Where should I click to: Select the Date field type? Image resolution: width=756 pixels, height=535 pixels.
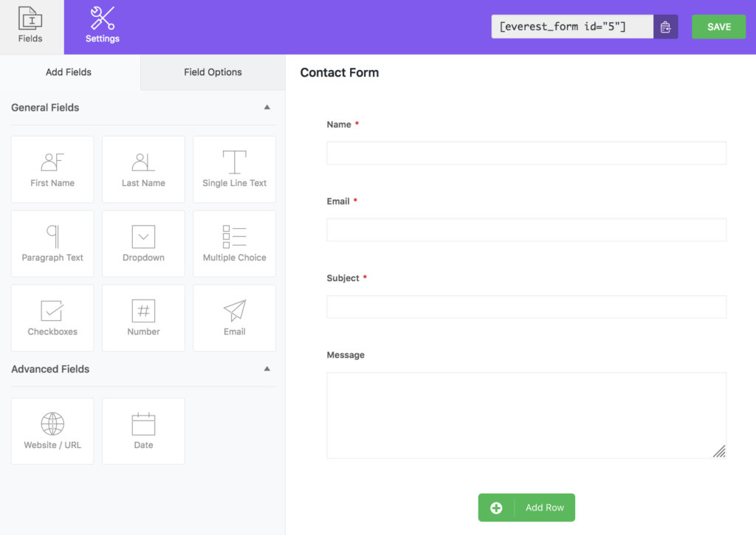pos(143,430)
